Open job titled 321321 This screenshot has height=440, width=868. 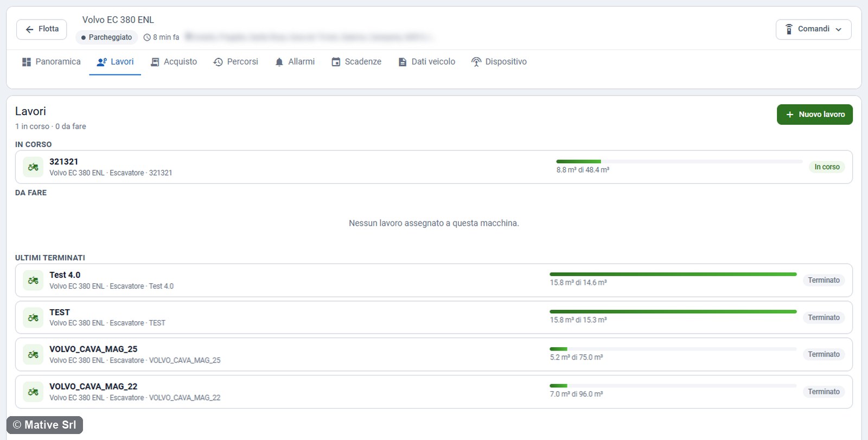(63, 162)
